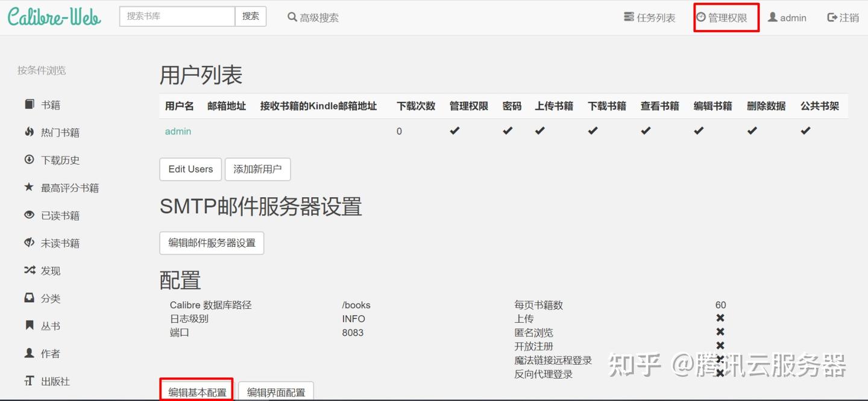The width and height of the screenshot is (868, 401).
Task: Open the admin user profile link
Action: click(x=177, y=131)
